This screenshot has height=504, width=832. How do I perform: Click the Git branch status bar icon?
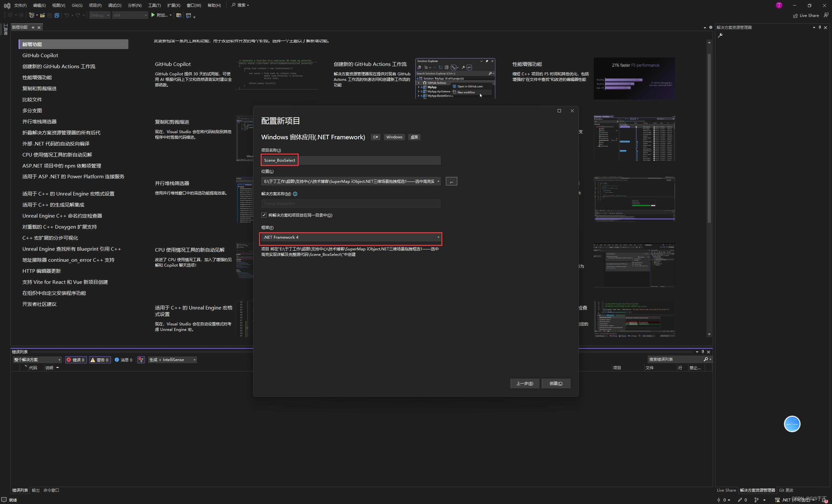click(x=756, y=499)
